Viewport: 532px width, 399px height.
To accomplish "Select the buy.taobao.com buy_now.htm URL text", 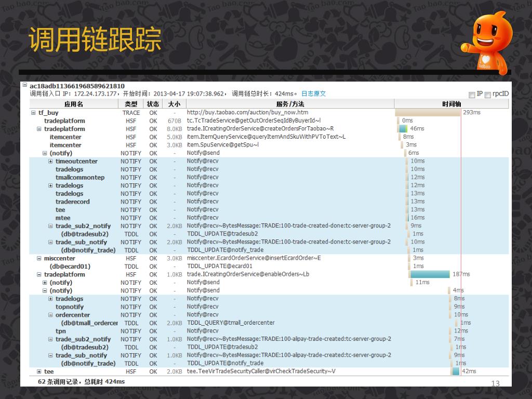I will pos(248,112).
